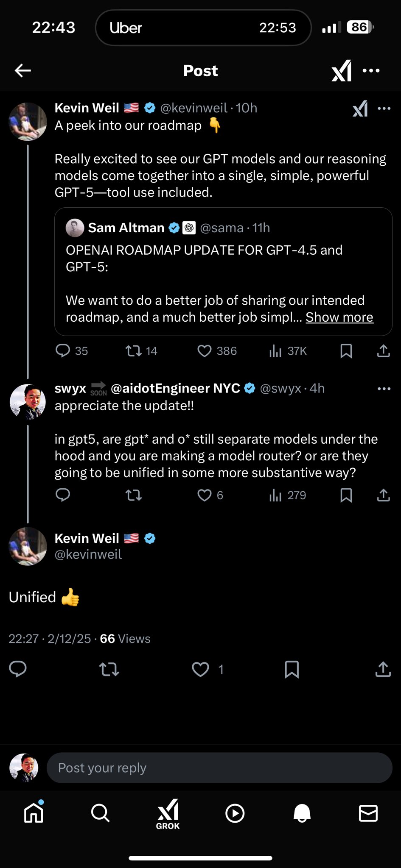Viewport: 401px width, 868px height.
Task: Open the three-dot menu in the header
Action: [x=371, y=70]
